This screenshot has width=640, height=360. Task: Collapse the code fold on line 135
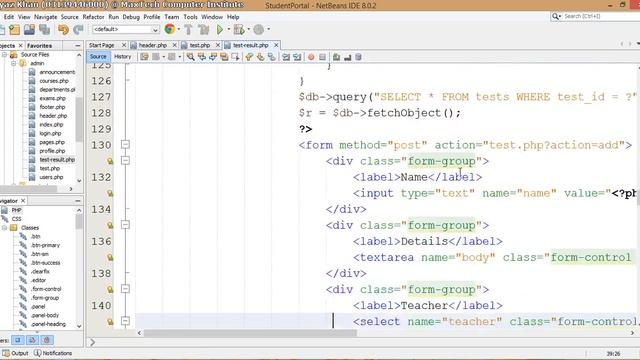pyautogui.click(x=125, y=225)
